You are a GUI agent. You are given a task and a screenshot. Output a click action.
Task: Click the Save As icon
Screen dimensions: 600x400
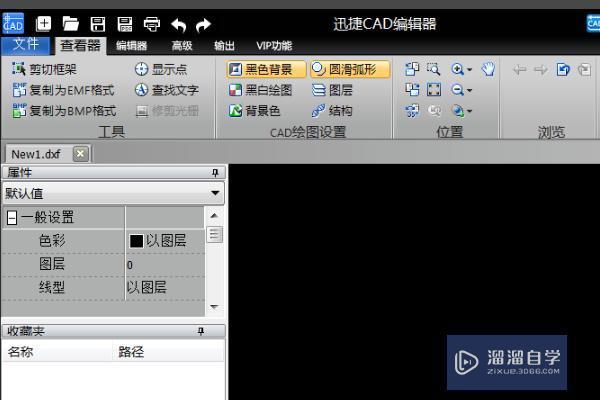[x=125, y=24]
